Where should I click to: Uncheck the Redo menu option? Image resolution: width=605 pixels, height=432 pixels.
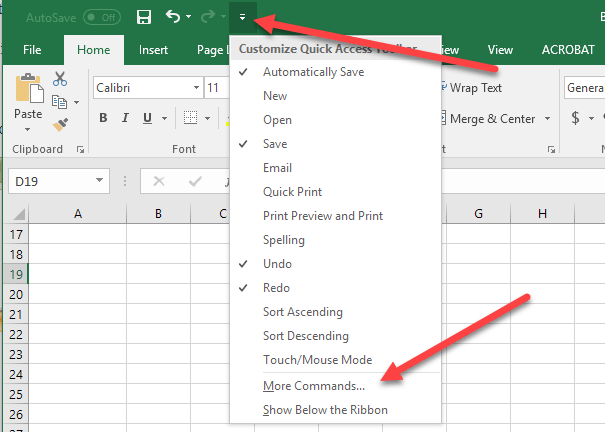pos(276,288)
